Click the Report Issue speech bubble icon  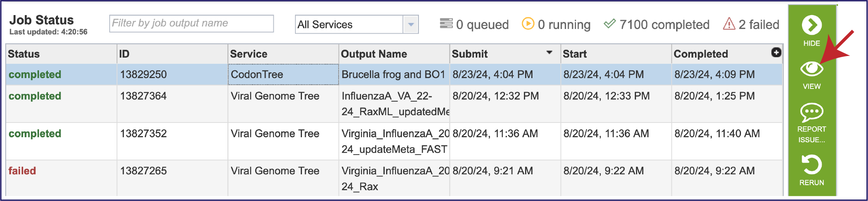coord(811,112)
